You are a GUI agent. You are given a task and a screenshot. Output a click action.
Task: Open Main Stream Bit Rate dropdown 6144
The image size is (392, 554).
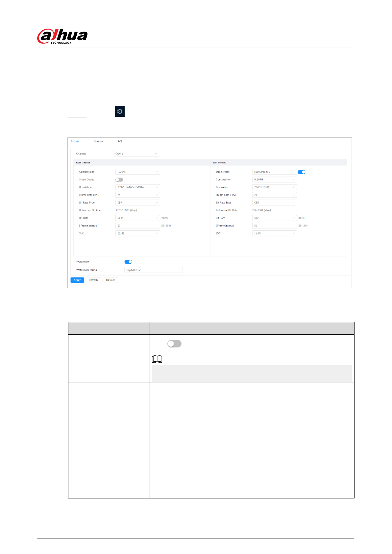click(x=138, y=218)
